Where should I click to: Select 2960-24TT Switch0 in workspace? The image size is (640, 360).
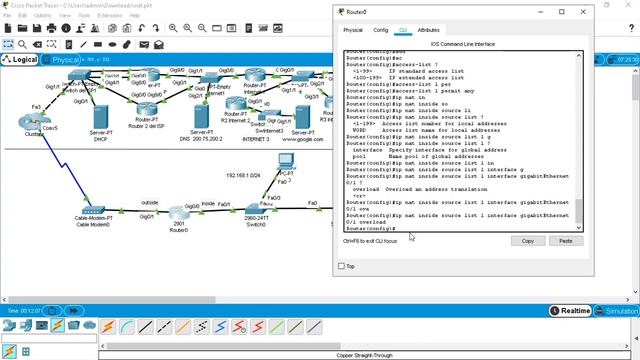coord(256,210)
